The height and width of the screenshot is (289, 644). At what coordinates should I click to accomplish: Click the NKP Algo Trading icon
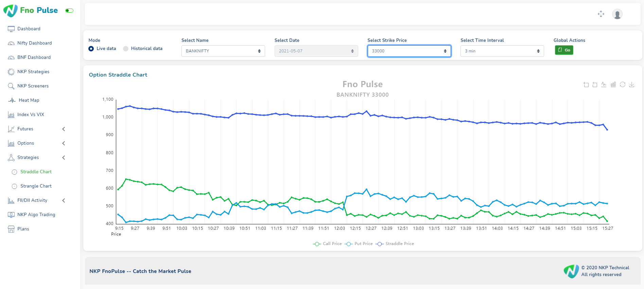pos(11,215)
